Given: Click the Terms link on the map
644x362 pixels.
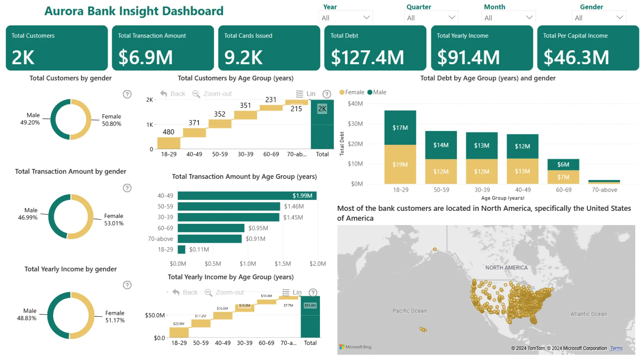Looking at the screenshot, I should pyautogui.click(x=616, y=349).
